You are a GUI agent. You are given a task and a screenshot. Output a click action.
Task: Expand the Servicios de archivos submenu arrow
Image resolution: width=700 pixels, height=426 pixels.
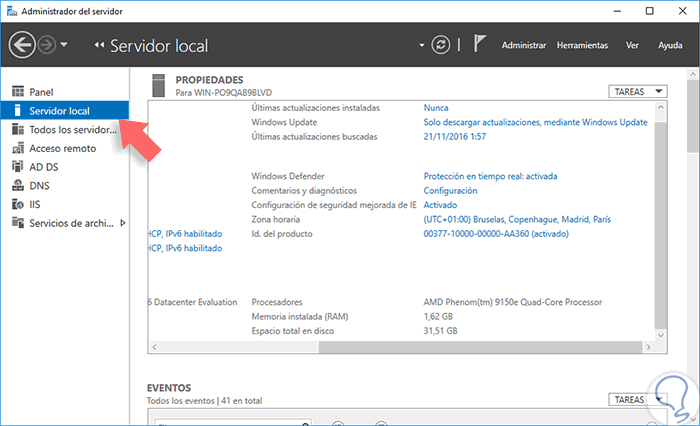click(123, 223)
